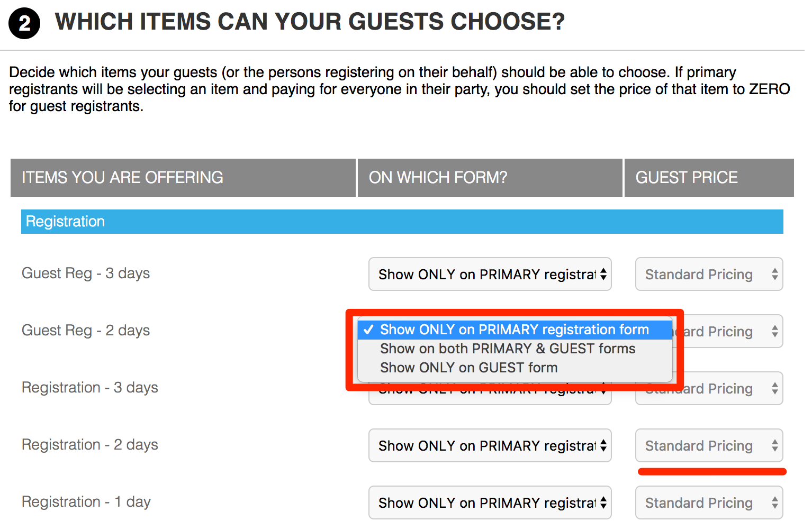Click the step 2 circle icon
The image size is (812, 530).
[x=24, y=24]
